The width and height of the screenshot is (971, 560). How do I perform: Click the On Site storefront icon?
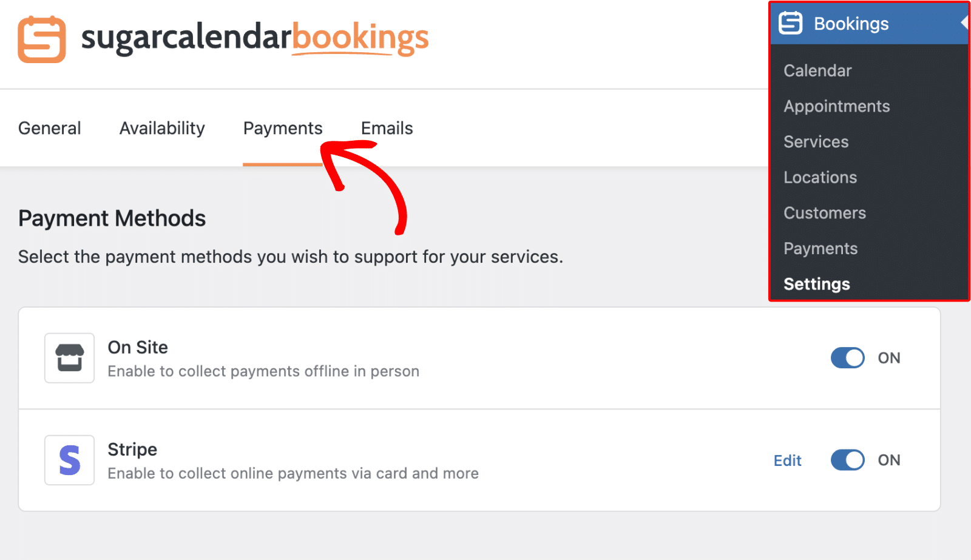tap(69, 358)
